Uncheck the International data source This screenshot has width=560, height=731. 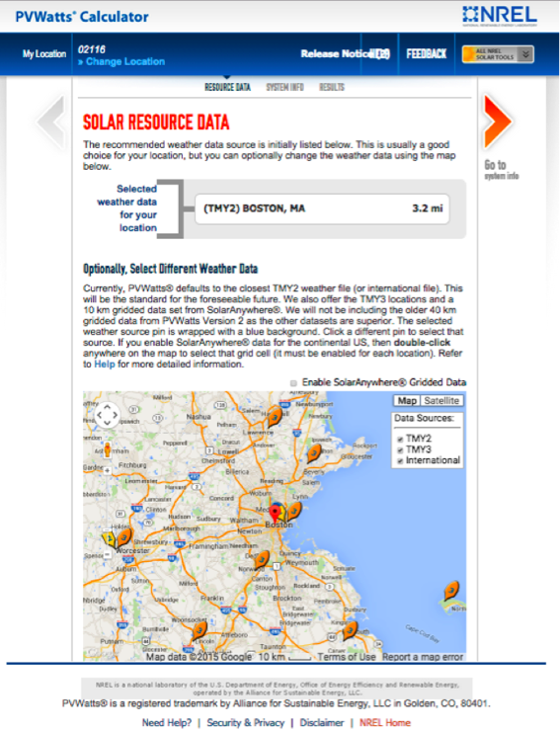400,461
